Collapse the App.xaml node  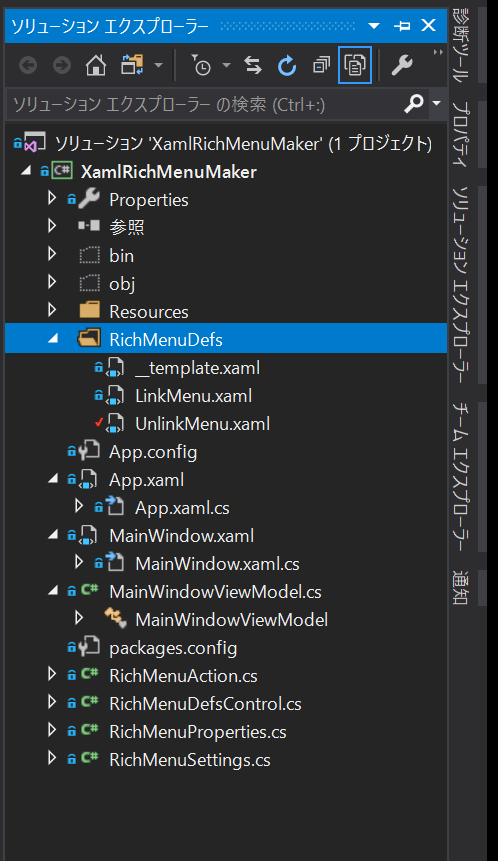tap(53, 479)
